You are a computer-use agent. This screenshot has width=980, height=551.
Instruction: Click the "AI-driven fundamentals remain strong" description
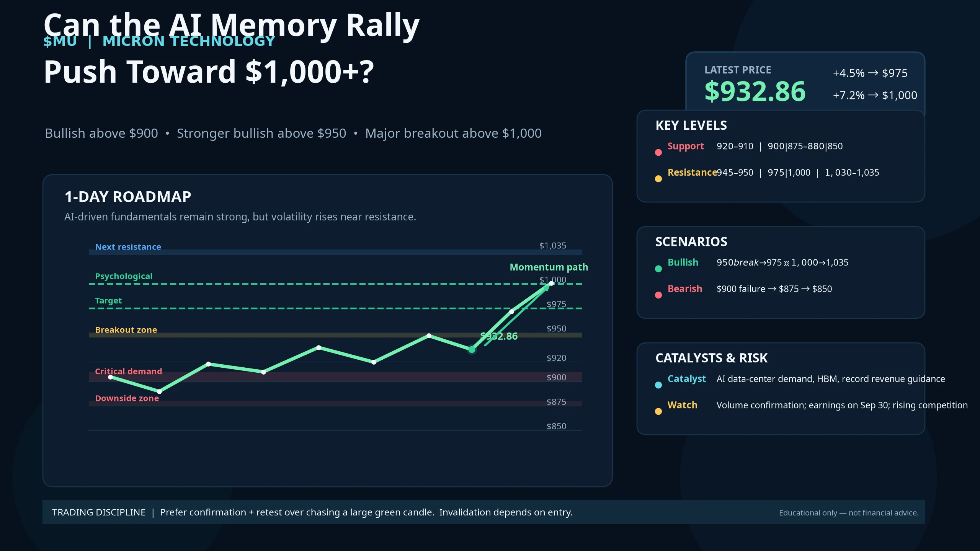click(x=240, y=217)
